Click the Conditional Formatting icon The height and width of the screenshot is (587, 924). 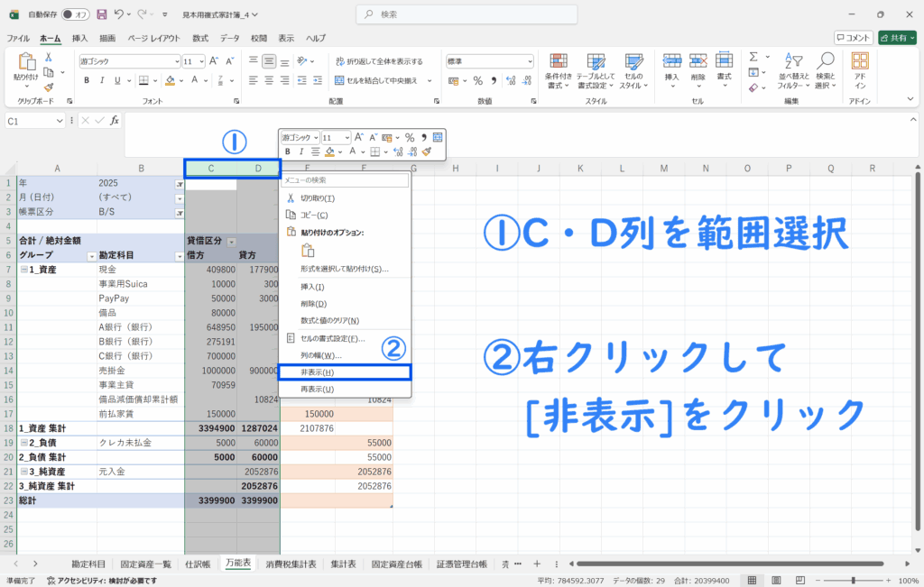point(559,61)
